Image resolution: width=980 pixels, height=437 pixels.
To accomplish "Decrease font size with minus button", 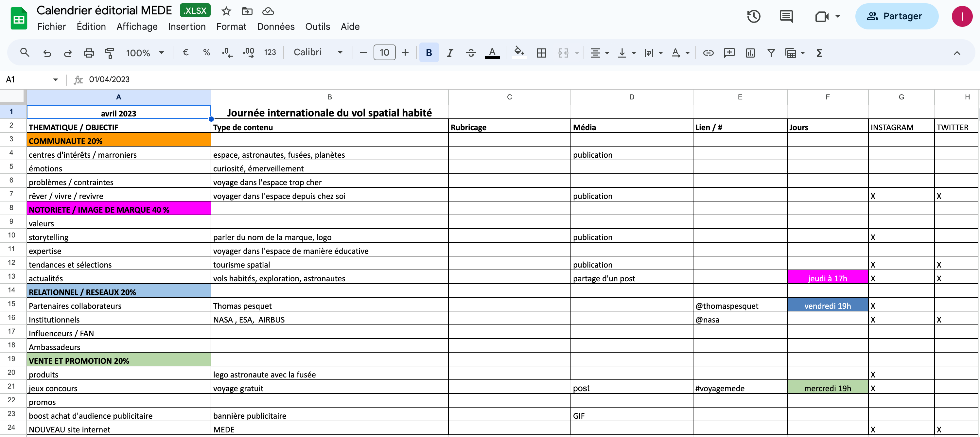I will 363,52.
